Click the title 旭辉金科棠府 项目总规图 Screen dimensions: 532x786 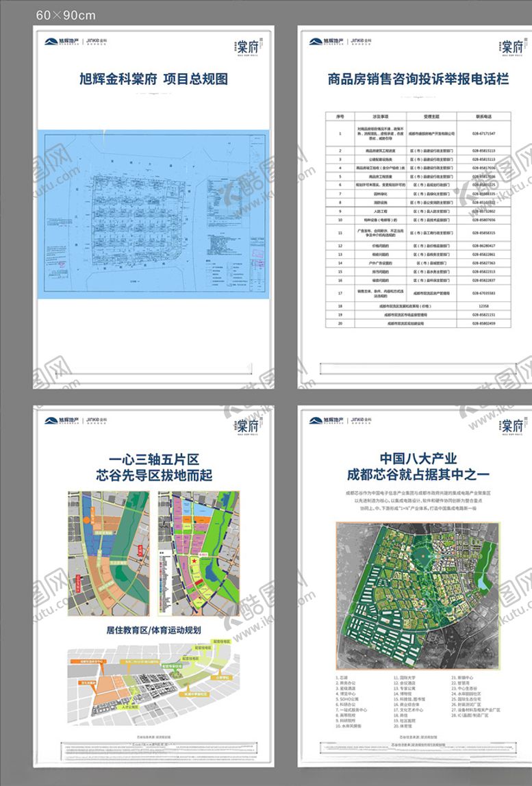point(153,79)
